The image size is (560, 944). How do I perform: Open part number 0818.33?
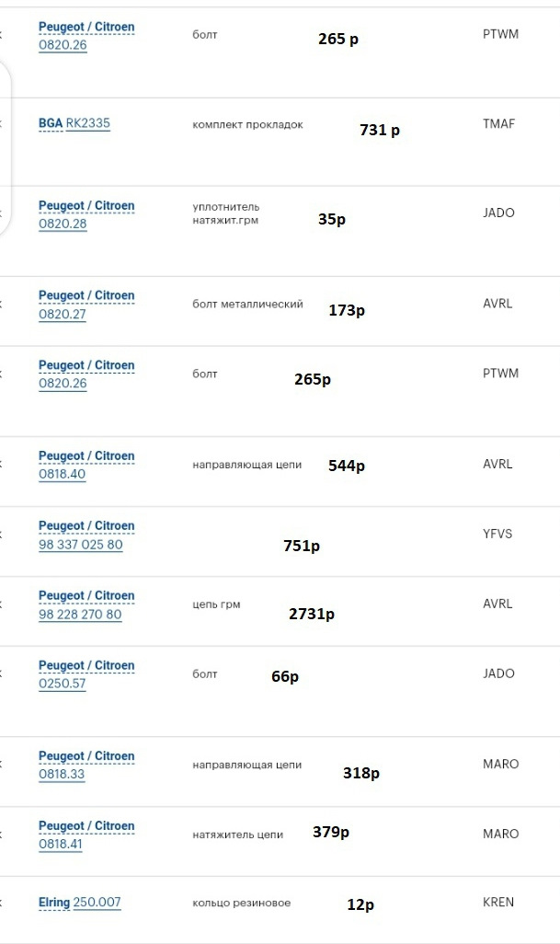tap(62, 774)
